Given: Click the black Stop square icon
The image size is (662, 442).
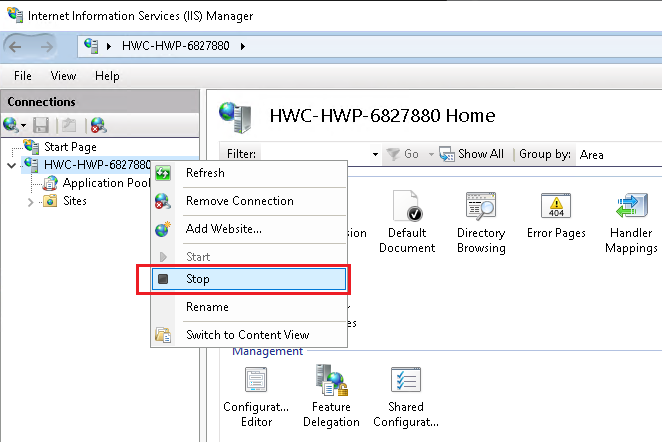Looking at the screenshot, I should point(163,279).
